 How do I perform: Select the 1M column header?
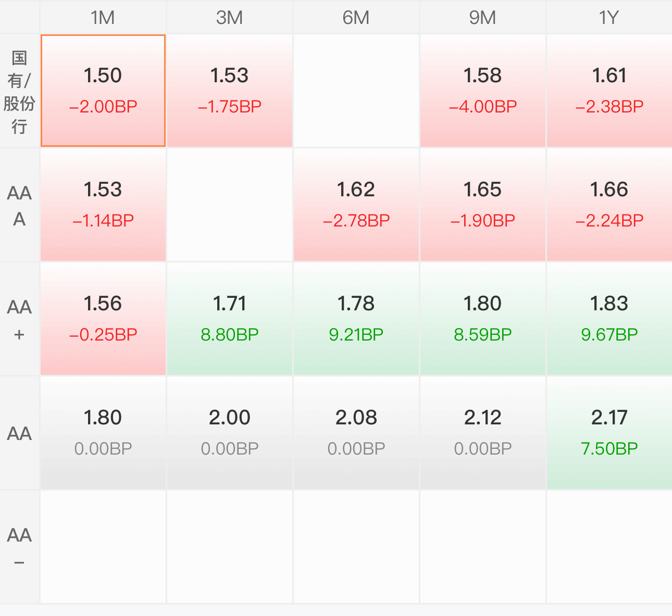pyautogui.click(x=103, y=17)
